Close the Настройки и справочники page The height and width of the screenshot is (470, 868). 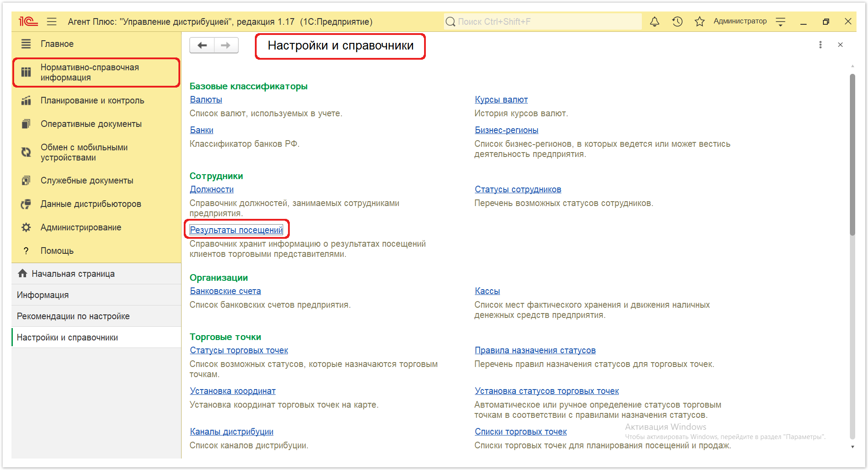tap(840, 45)
